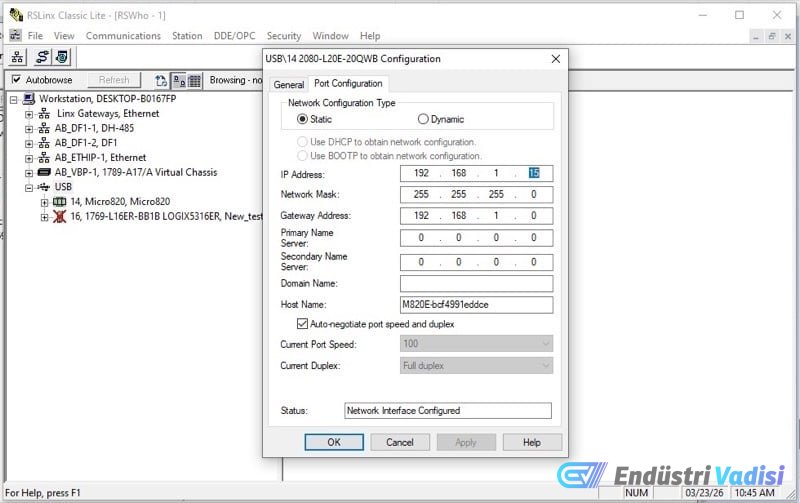Screen dimensions: 800x503
Task: Click the Micro820 controller icon
Action: coord(60,202)
